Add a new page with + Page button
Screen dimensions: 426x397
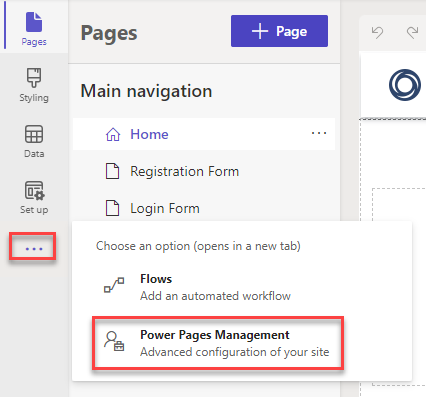click(279, 31)
